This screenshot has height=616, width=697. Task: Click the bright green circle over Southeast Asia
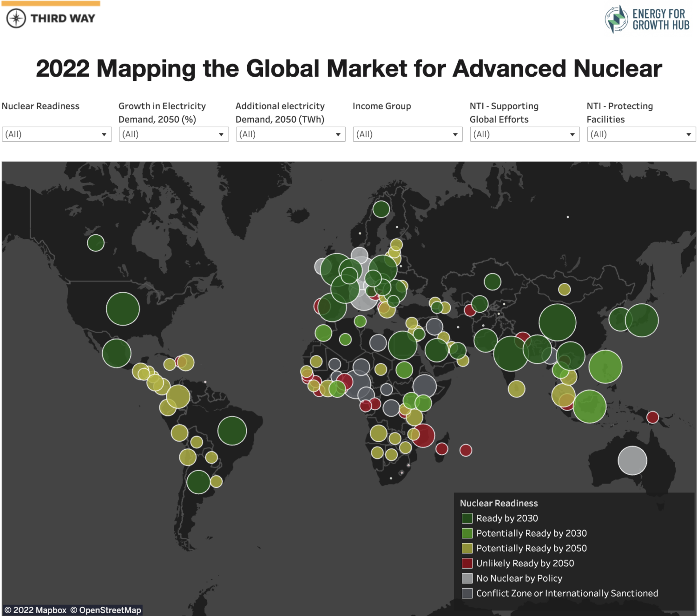click(x=605, y=367)
